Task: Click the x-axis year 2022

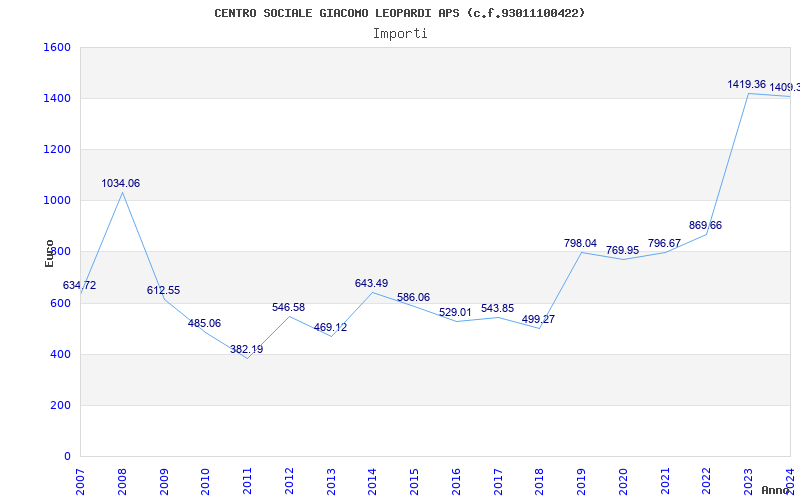Action: [707, 482]
